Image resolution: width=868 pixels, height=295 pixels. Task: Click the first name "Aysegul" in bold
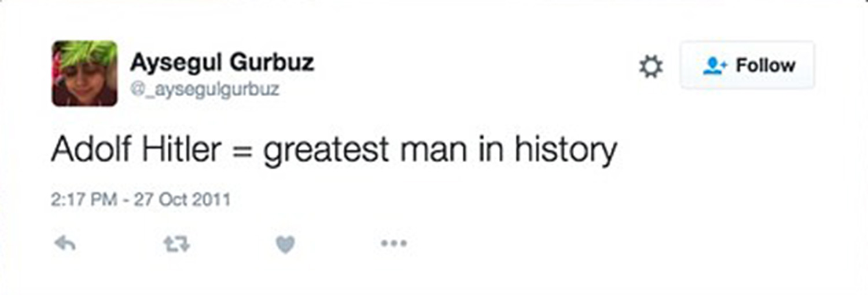(x=176, y=62)
